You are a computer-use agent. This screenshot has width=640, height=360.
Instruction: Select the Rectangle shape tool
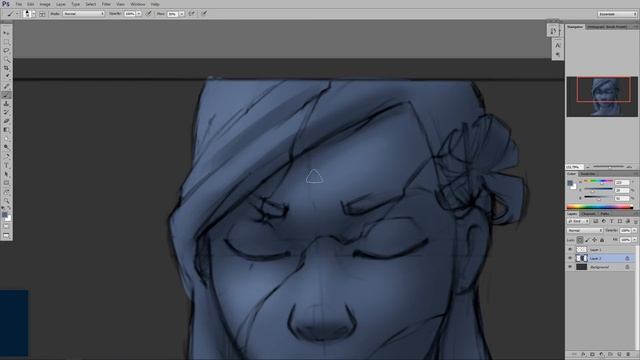coord(6,183)
